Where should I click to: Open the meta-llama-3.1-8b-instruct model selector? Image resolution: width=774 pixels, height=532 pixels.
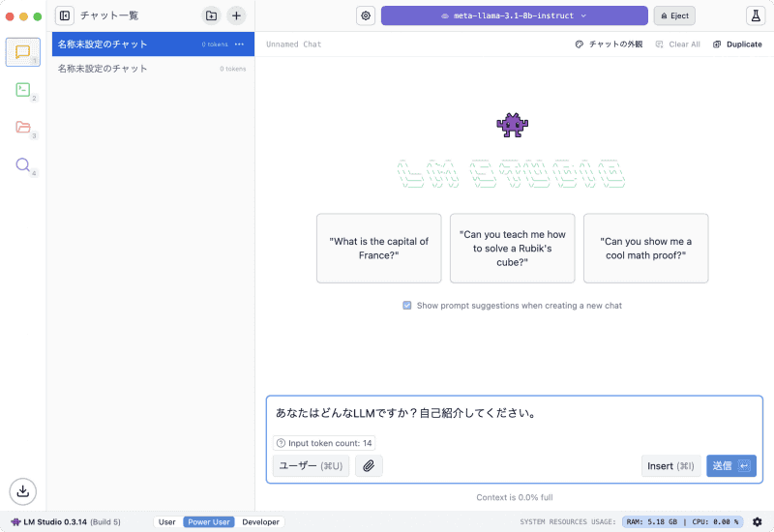point(515,15)
